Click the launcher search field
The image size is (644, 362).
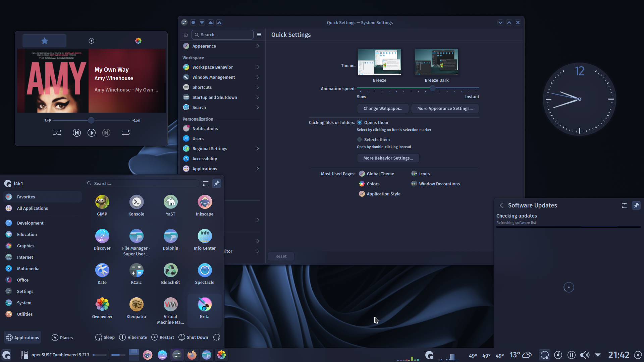142,183
